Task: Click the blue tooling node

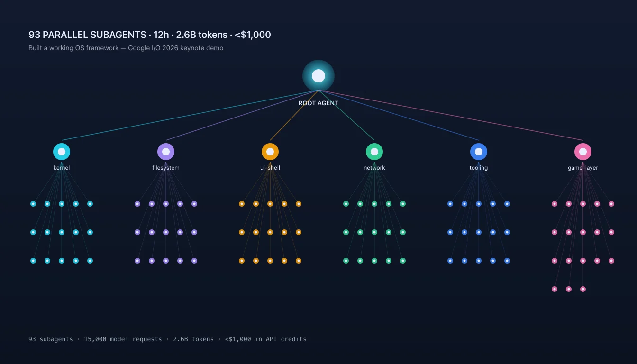Action: point(479,152)
